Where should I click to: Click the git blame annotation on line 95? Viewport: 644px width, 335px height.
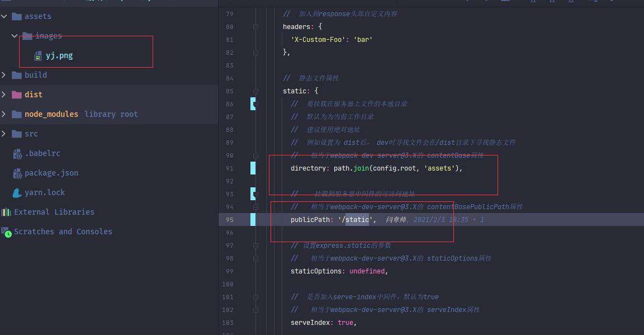point(435,219)
